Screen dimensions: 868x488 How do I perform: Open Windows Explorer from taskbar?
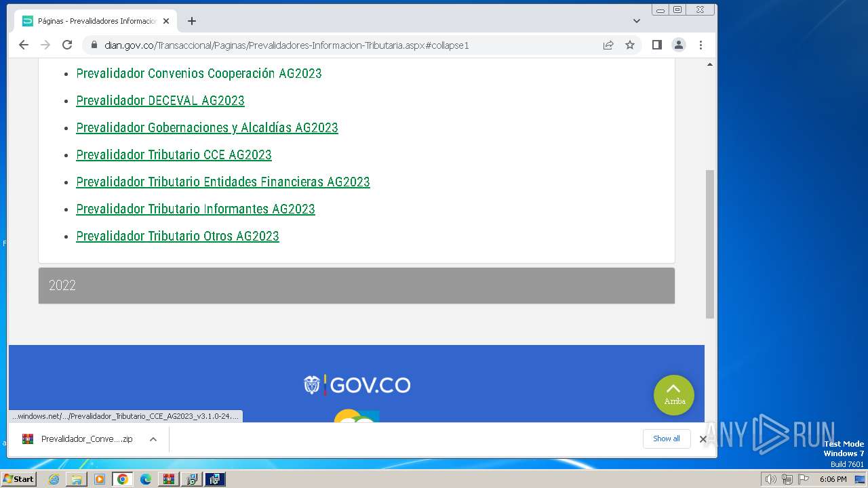(x=77, y=479)
